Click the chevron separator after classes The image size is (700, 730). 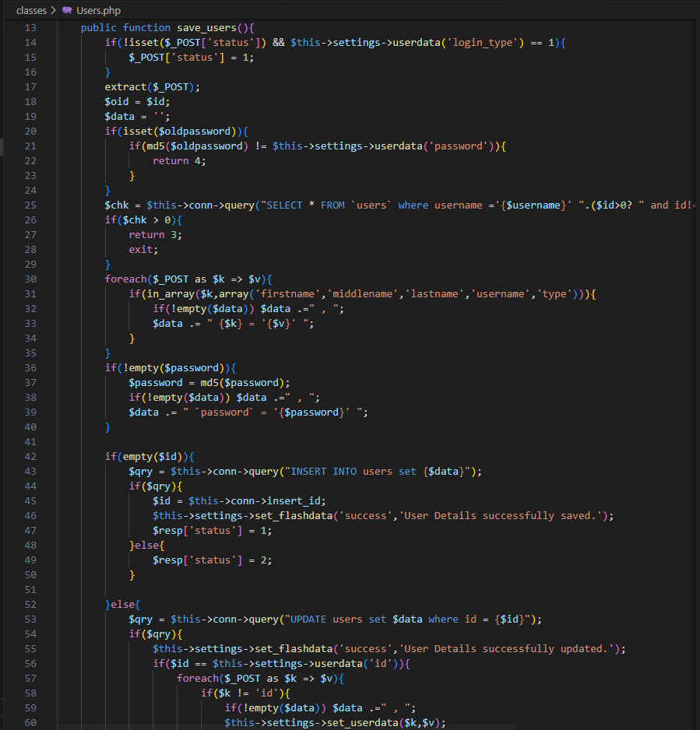pos(53,10)
